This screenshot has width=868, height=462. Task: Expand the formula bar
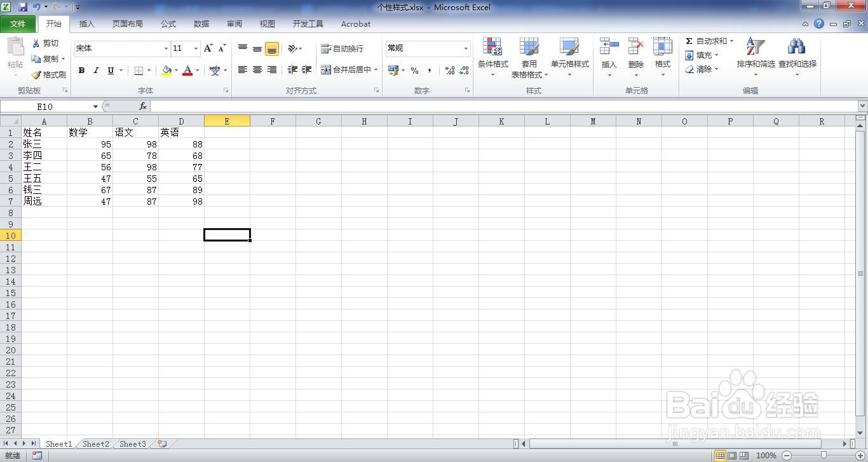pyautogui.click(x=862, y=106)
